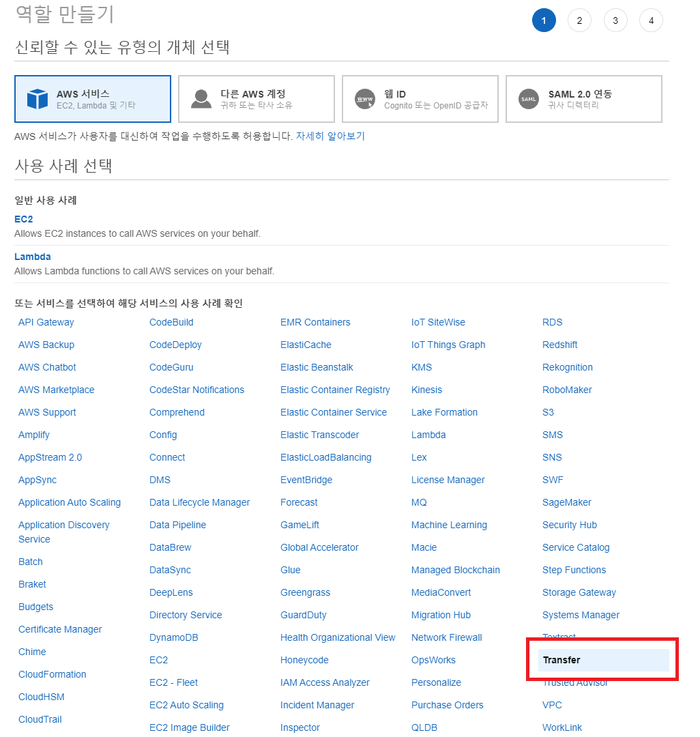Go to wizard step 4
This screenshot has height=737, width=700.
[x=651, y=20]
